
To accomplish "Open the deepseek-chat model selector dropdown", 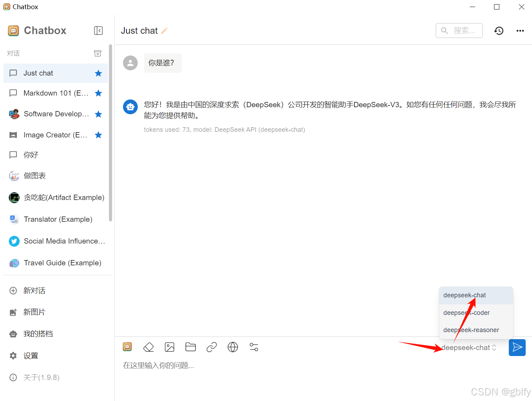I will (469, 348).
